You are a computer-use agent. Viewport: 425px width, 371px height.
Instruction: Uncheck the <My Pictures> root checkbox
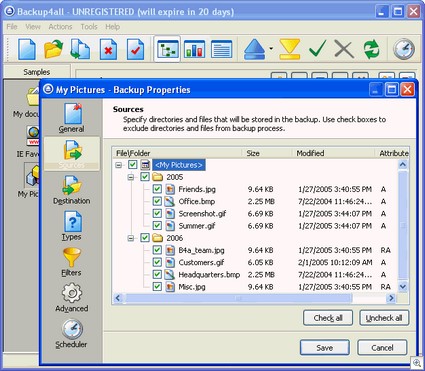click(133, 165)
